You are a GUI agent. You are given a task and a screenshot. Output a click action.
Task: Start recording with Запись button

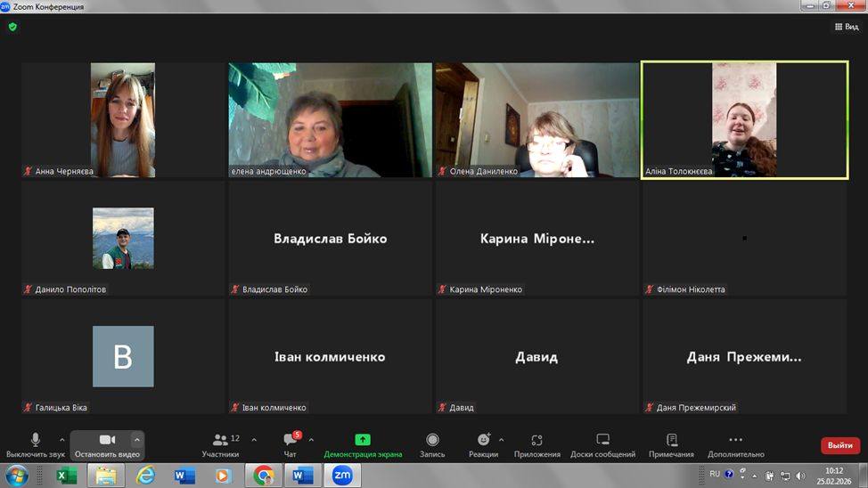(432, 443)
